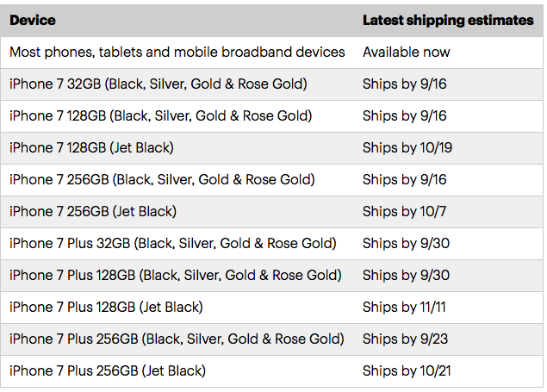Select iPhone 7 Plus 32GB row text

pos(173,244)
